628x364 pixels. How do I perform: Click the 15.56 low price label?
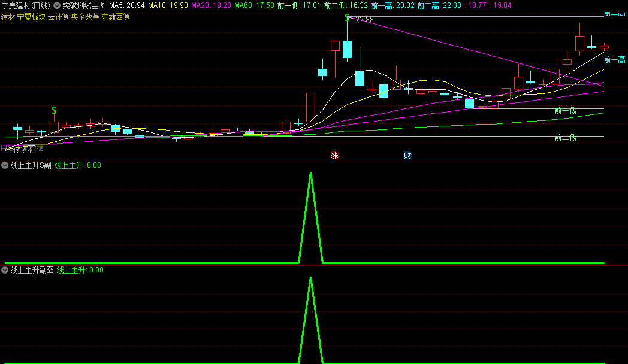tap(22, 151)
